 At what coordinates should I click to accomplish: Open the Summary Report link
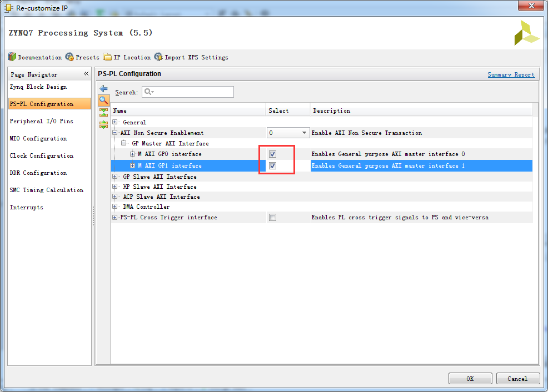pyautogui.click(x=511, y=74)
